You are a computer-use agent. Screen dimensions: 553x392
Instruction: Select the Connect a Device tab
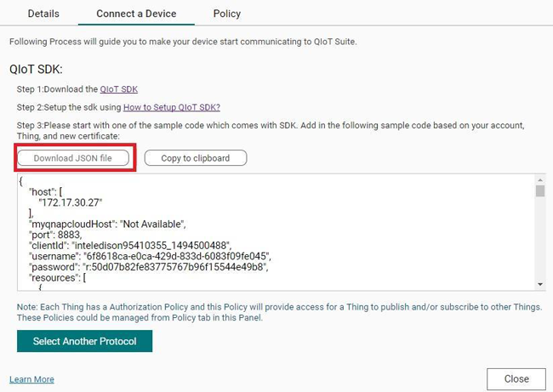[136, 14]
